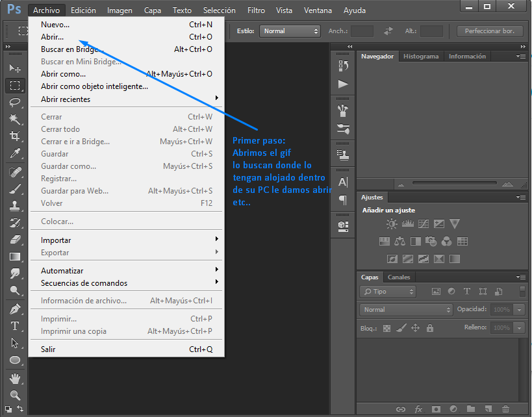The height and width of the screenshot is (417, 532).
Task: Click Abrir como objeto inteligente...
Action: click(x=126, y=86)
